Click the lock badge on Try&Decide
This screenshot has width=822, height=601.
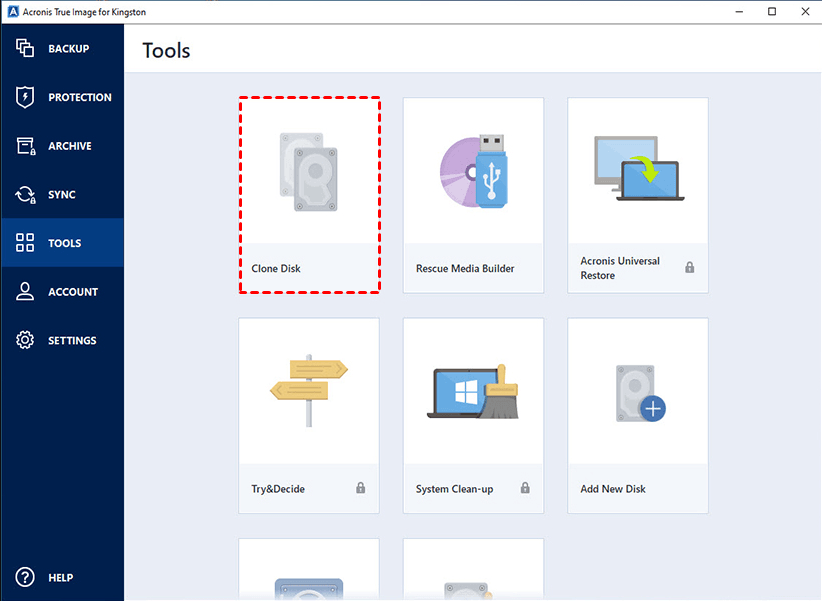coord(359,488)
